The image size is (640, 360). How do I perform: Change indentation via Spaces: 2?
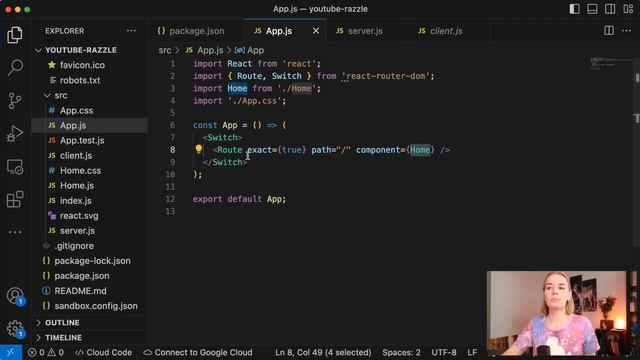pos(401,352)
